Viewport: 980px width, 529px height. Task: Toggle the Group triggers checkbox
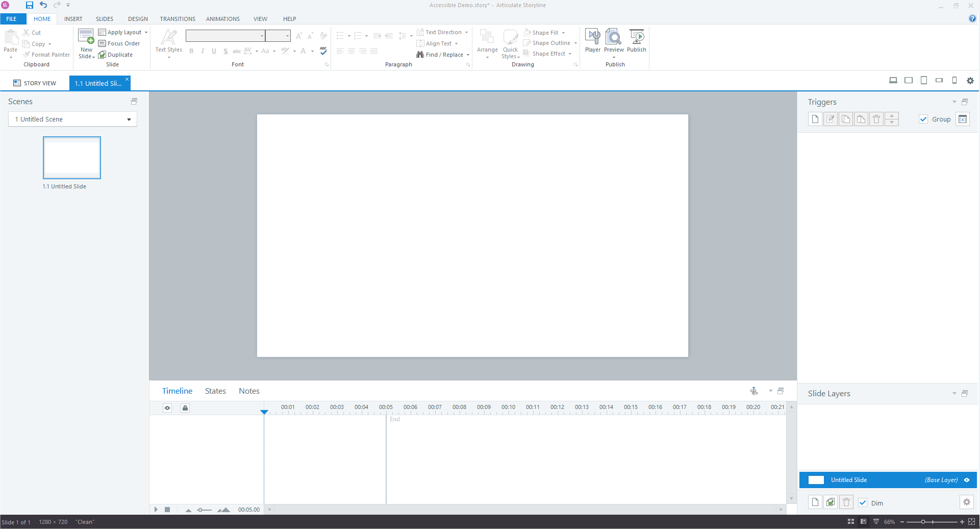tap(923, 119)
